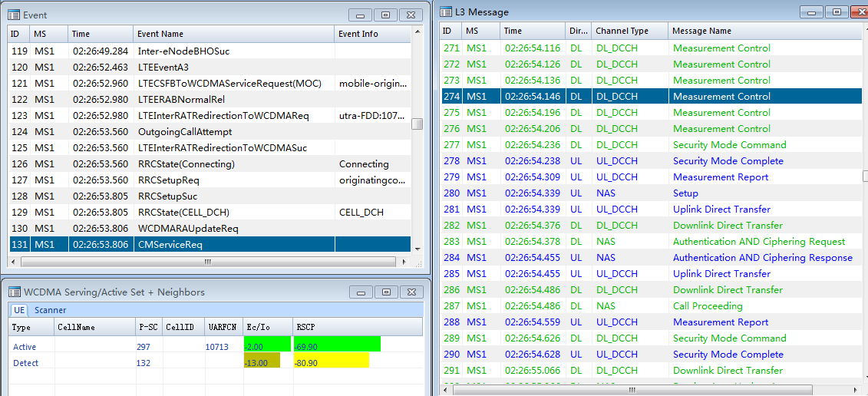Image resolution: width=868 pixels, height=396 pixels.
Task: Select the OutgoingCallAttempt event
Action: (x=210, y=132)
